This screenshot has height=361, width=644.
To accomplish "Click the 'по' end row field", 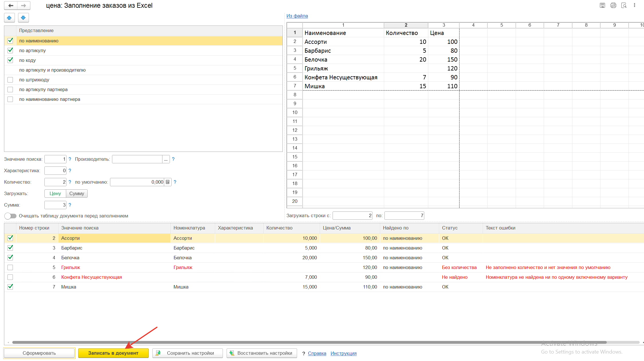I will click(x=404, y=215).
